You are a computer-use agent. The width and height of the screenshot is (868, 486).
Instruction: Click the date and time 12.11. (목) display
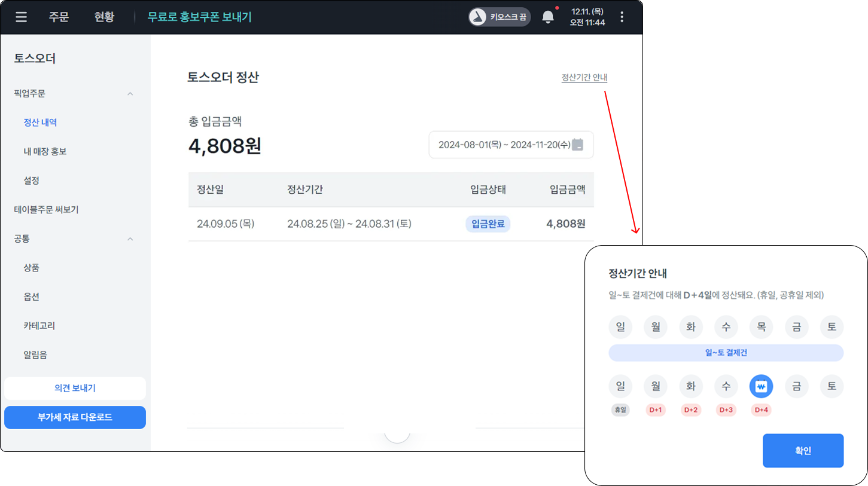click(587, 17)
